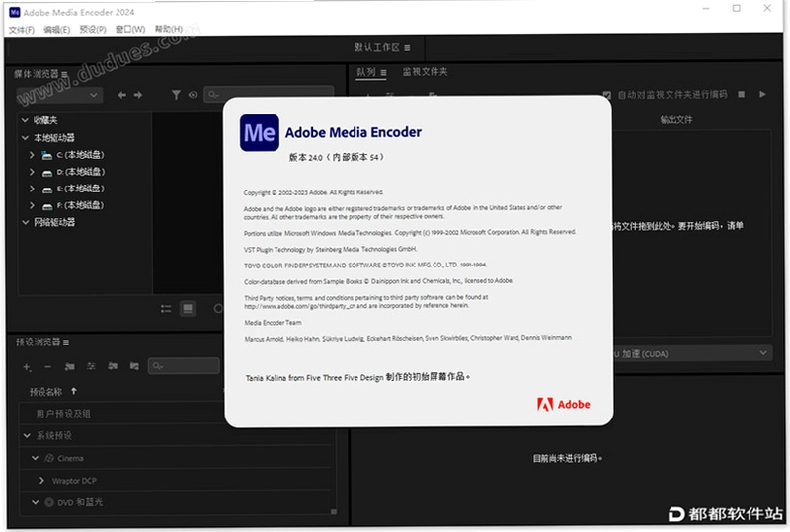
Task: Open the 队列 panel menu icon
Action: (x=383, y=73)
